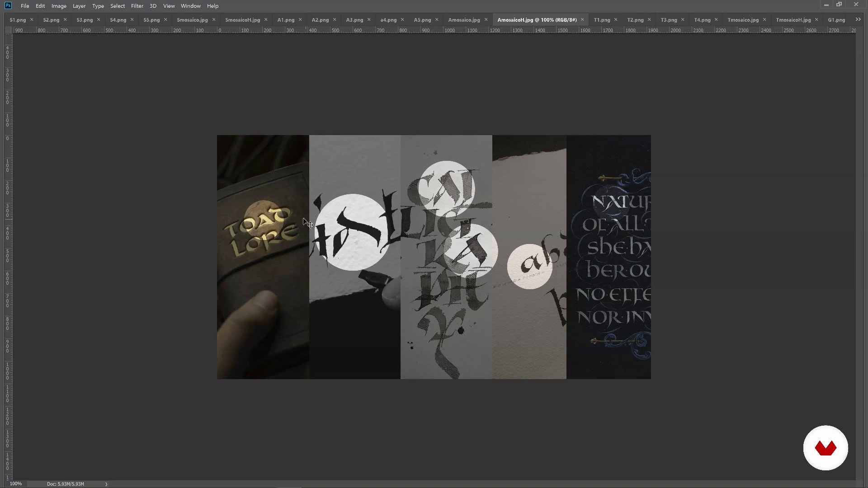Open the Select menu
Viewport: 868px width, 488px height.
point(118,6)
